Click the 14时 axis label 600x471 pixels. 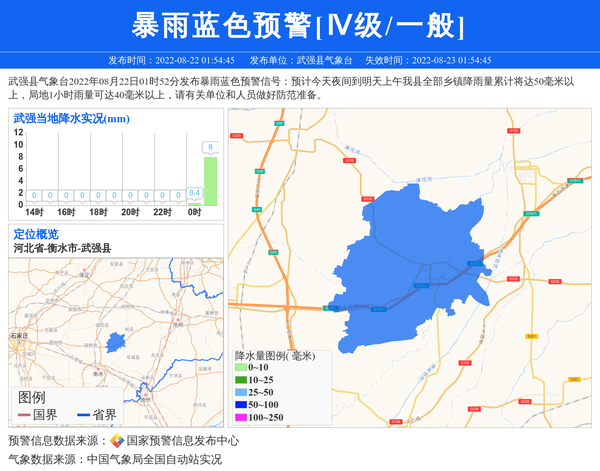point(34,212)
